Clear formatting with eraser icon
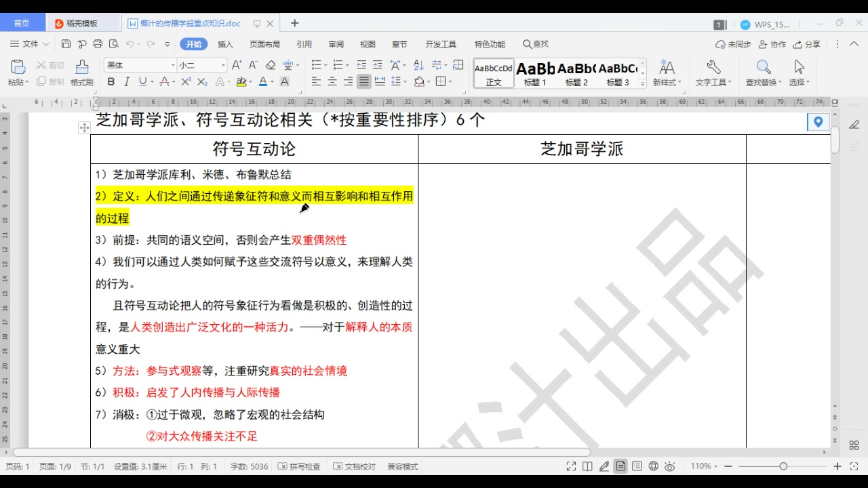 (x=271, y=65)
